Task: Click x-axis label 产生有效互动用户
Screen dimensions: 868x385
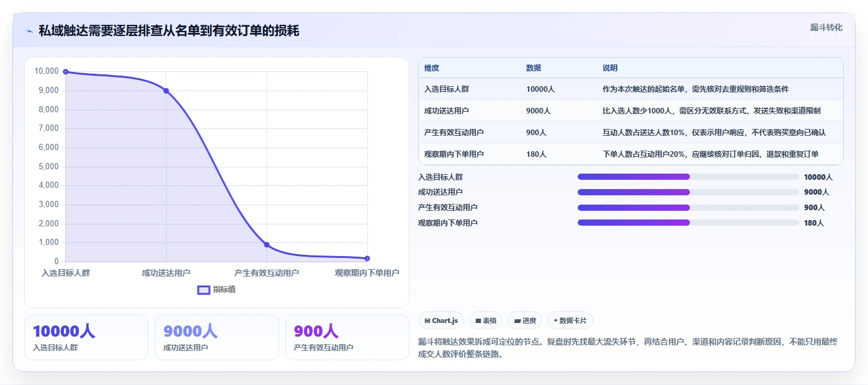Action: [267, 273]
